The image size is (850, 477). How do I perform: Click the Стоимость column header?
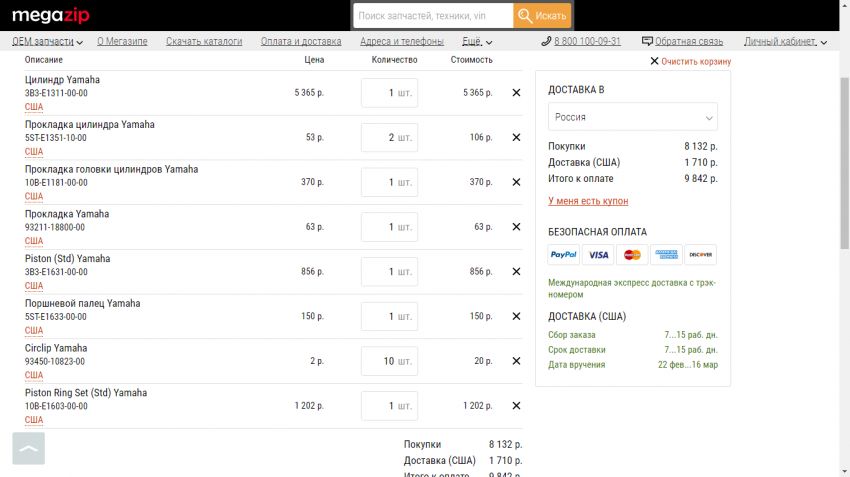click(x=471, y=60)
